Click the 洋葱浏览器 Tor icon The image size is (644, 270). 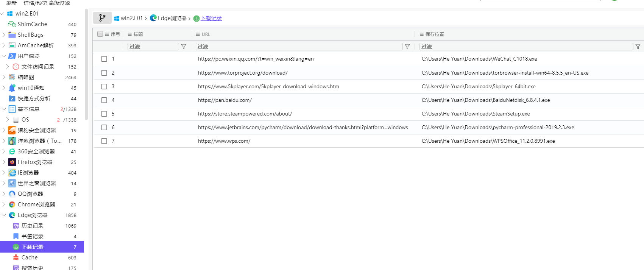tap(12, 141)
